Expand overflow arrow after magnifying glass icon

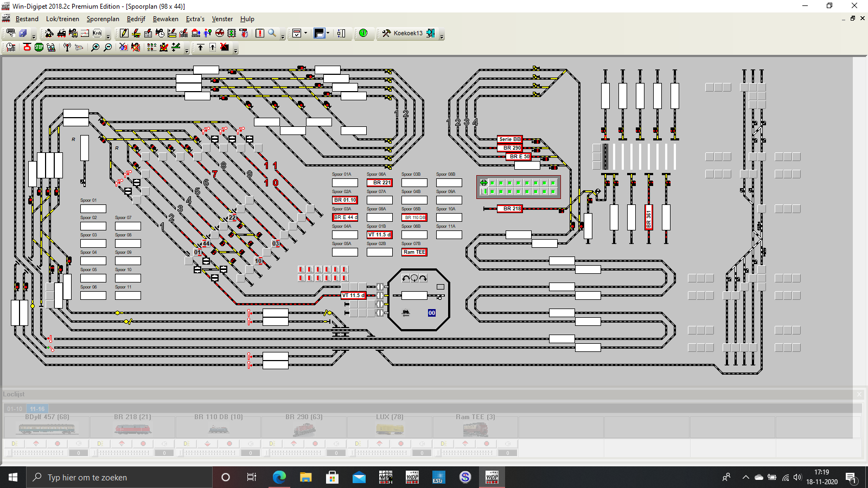(283, 37)
